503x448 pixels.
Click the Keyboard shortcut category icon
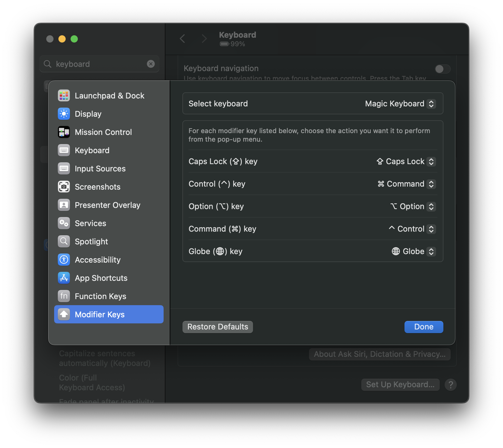(x=64, y=150)
